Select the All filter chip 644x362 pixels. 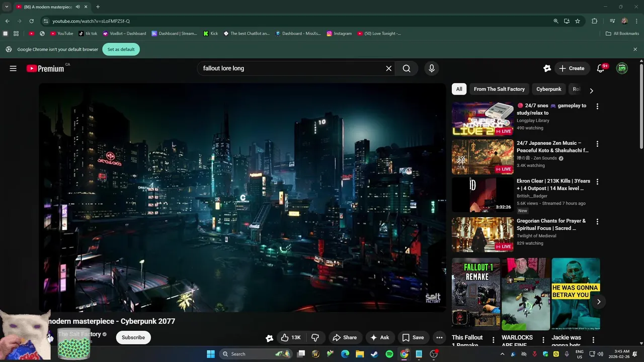click(459, 89)
